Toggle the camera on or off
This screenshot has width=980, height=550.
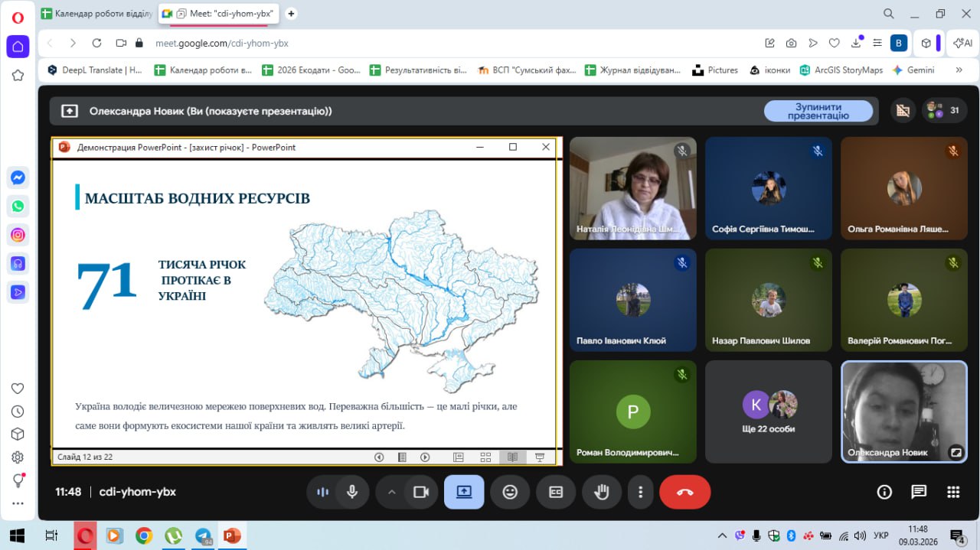420,492
